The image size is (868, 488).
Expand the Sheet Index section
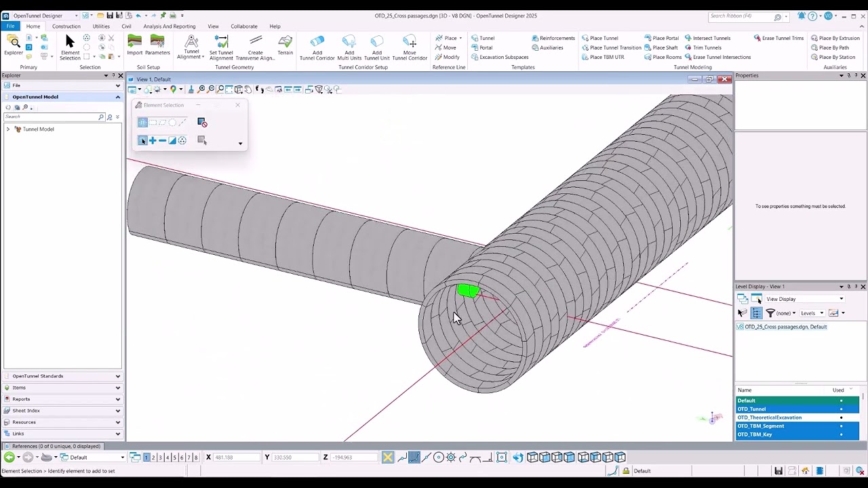pyautogui.click(x=62, y=411)
